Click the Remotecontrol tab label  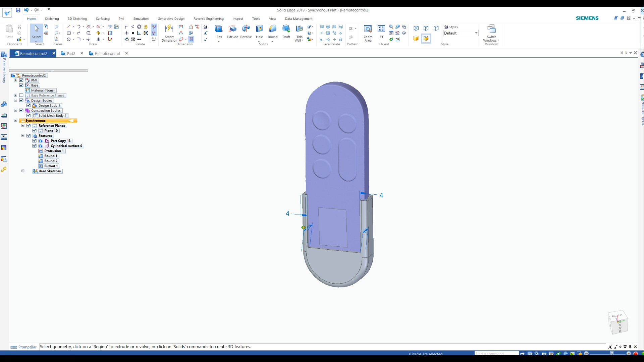coord(107,53)
